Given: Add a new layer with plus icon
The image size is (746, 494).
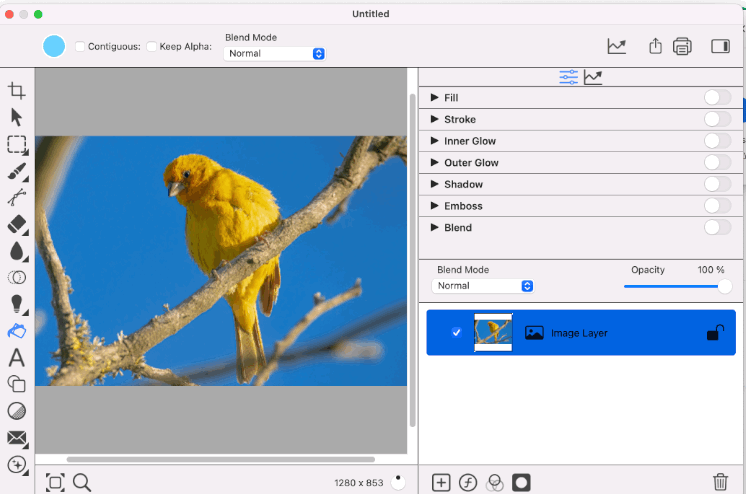Looking at the screenshot, I should pyautogui.click(x=441, y=482).
